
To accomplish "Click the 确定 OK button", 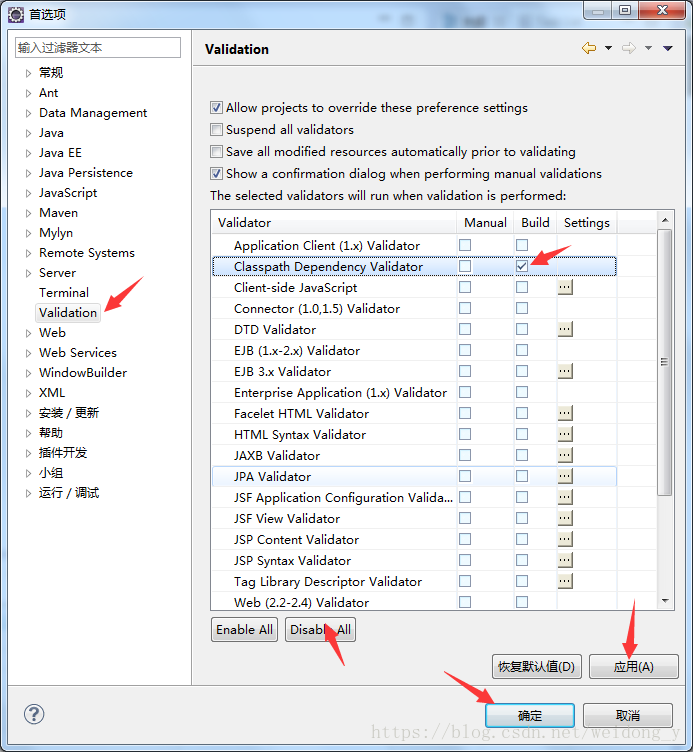I will point(530,716).
